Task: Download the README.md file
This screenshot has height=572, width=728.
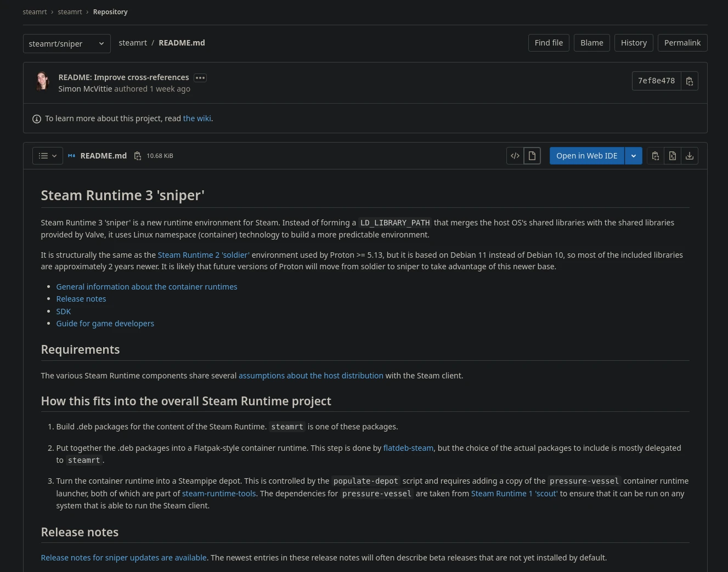Action: coord(690,156)
